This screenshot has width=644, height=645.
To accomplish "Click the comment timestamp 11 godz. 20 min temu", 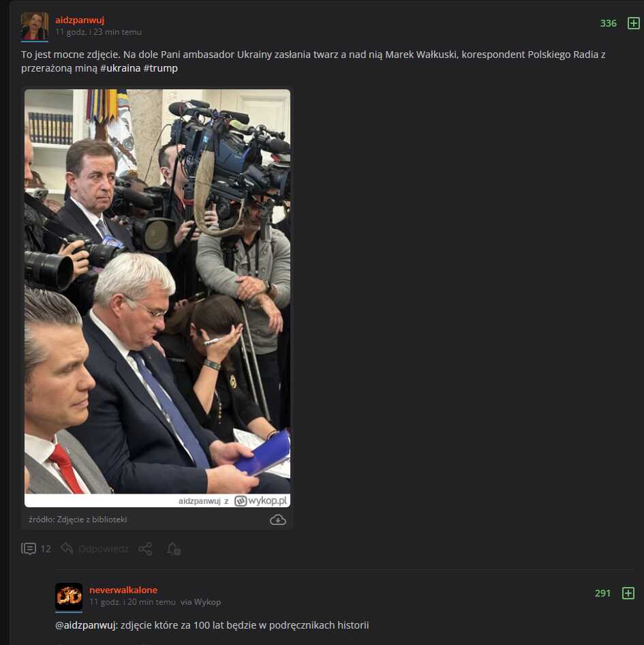I will [132, 602].
